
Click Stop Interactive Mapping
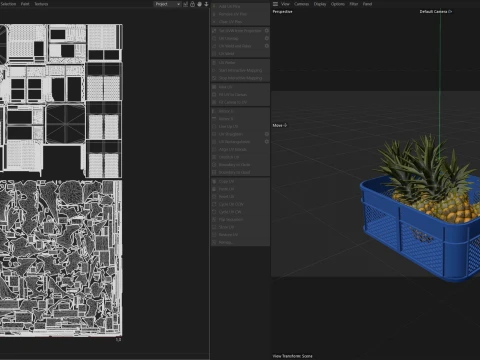[240, 78]
